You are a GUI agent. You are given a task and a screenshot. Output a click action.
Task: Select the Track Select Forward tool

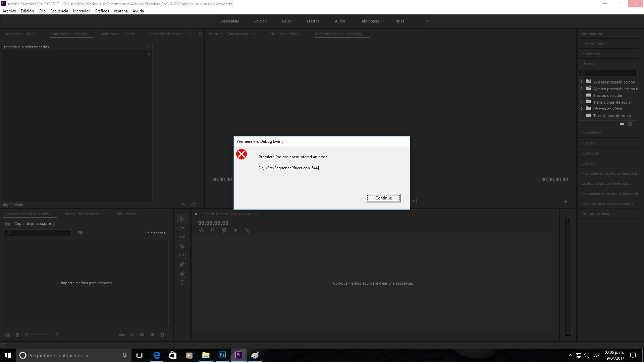coord(182,228)
